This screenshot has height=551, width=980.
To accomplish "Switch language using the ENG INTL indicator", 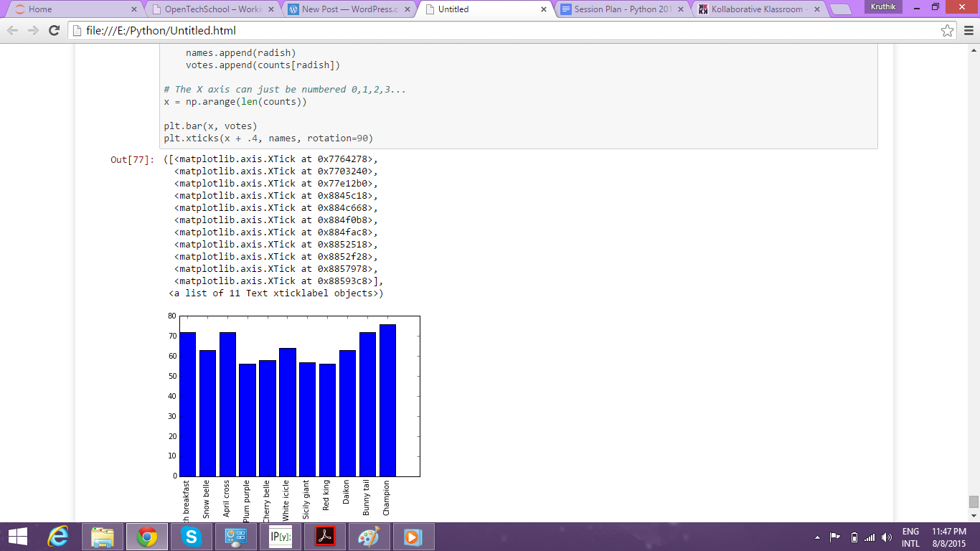I will (910, 536).
